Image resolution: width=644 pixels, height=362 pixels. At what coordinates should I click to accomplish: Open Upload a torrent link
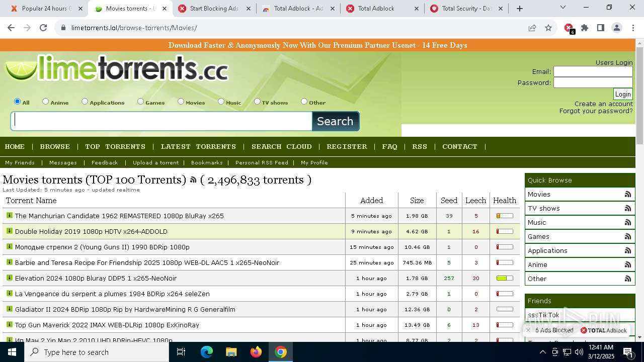click(x=155, y=162)
